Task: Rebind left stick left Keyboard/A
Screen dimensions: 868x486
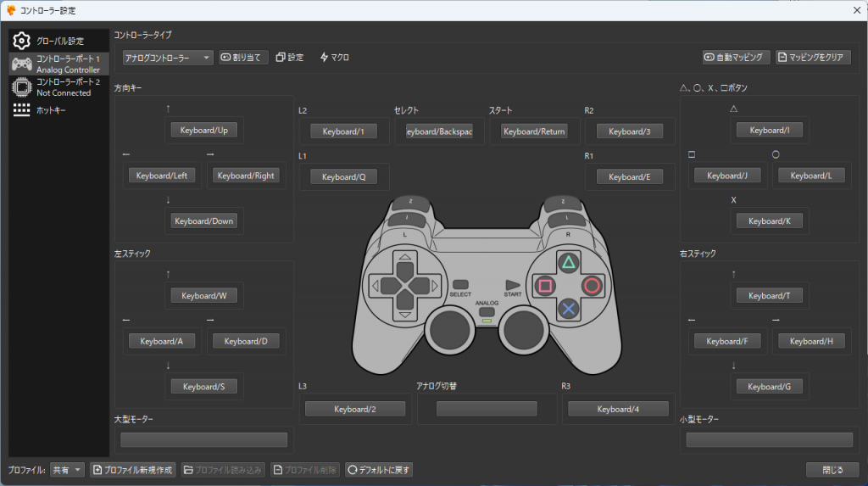Action: (x=162, y=341)
